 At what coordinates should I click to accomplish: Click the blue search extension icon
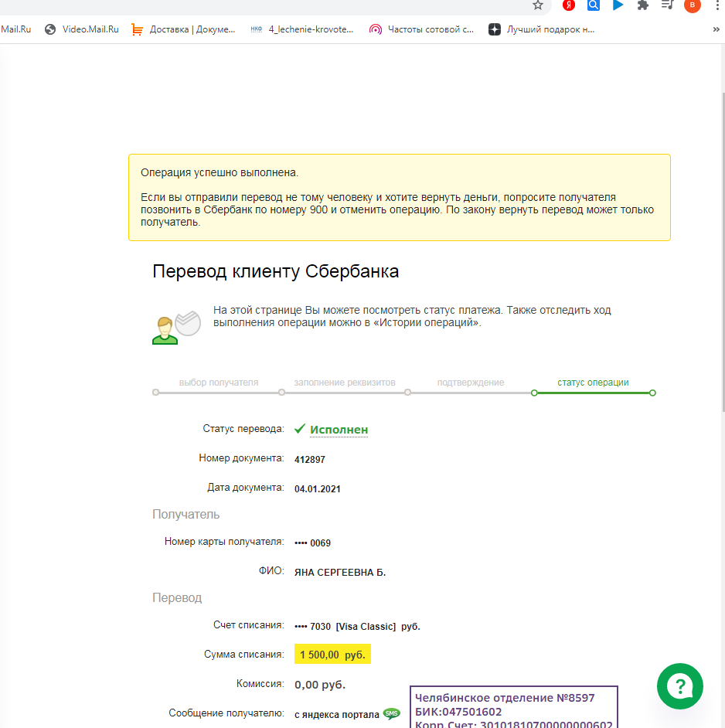[x=593, y=5]
